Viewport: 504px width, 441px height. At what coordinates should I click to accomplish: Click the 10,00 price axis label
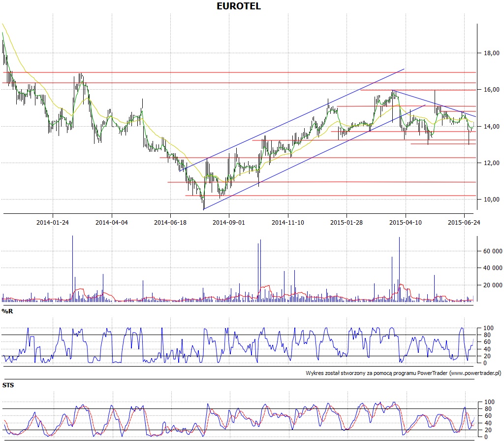click(492, 199)
